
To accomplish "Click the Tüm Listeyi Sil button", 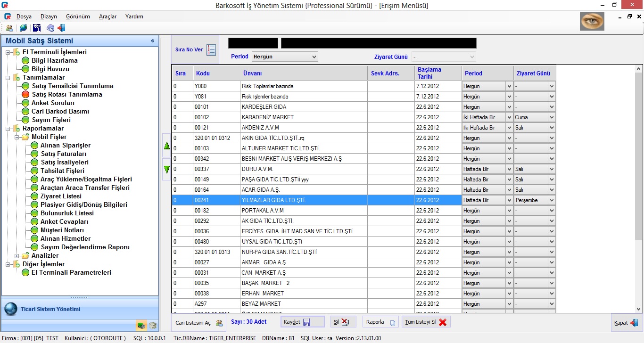I will (426, 322).
